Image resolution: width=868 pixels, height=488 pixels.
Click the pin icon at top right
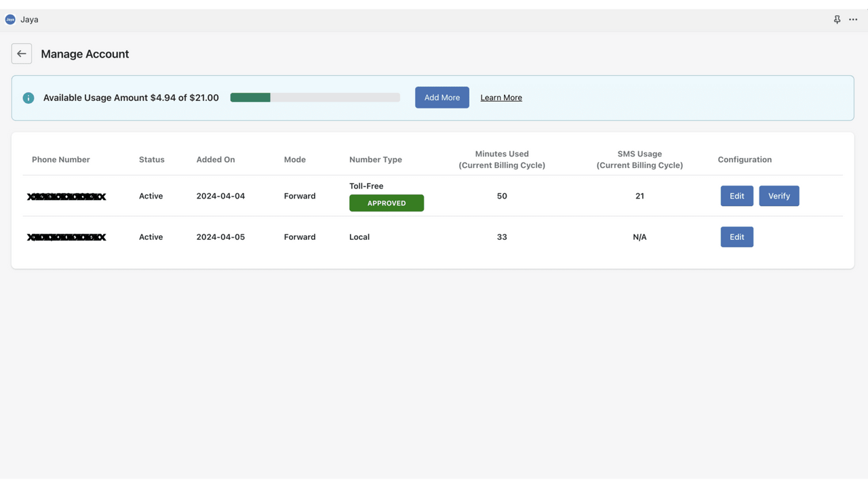click(837, 20)
